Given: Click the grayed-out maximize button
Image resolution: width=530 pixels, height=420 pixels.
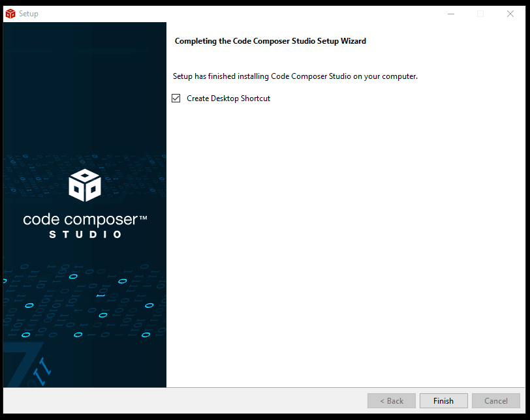Looking at the screenshot, I should (480, 14).
